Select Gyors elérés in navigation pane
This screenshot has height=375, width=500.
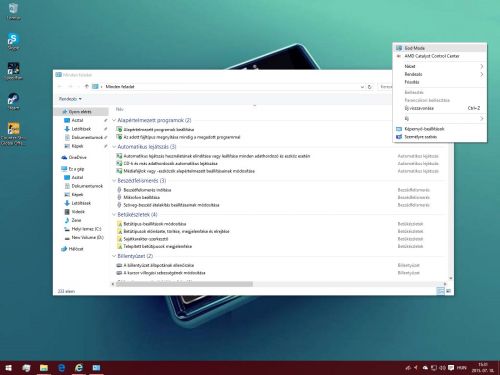(x=80, y=112)
